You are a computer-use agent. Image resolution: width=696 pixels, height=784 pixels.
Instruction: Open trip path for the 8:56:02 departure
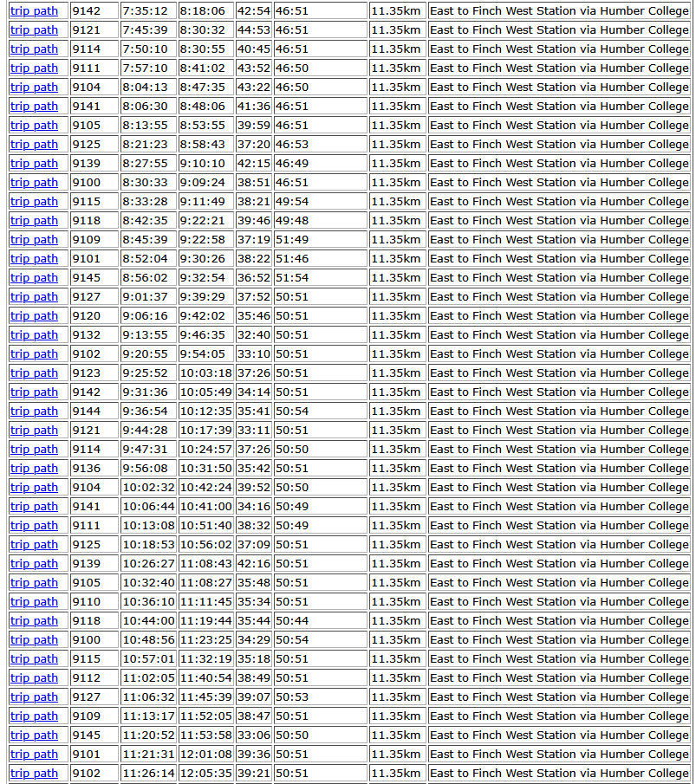pos(34,278)
